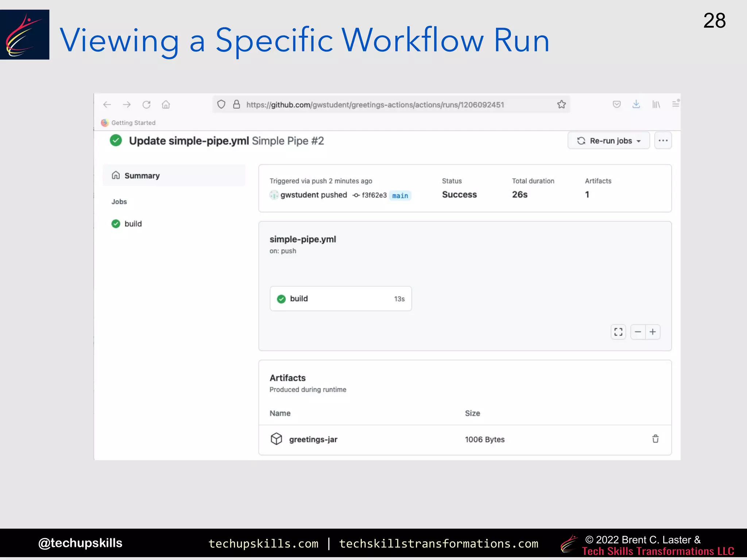
Task: Delete greetings-jar artifact with trash icon
Action: tap(655, 439)
